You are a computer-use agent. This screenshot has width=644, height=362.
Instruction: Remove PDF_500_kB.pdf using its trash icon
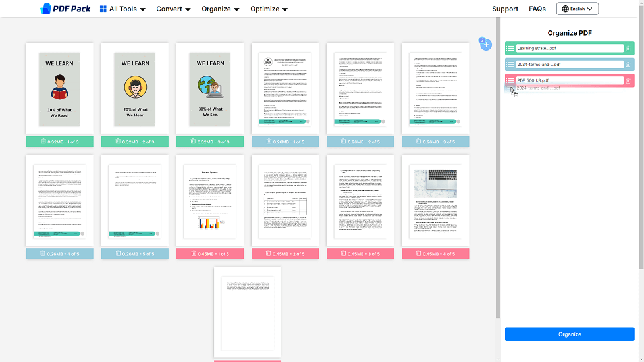point(628,81)
